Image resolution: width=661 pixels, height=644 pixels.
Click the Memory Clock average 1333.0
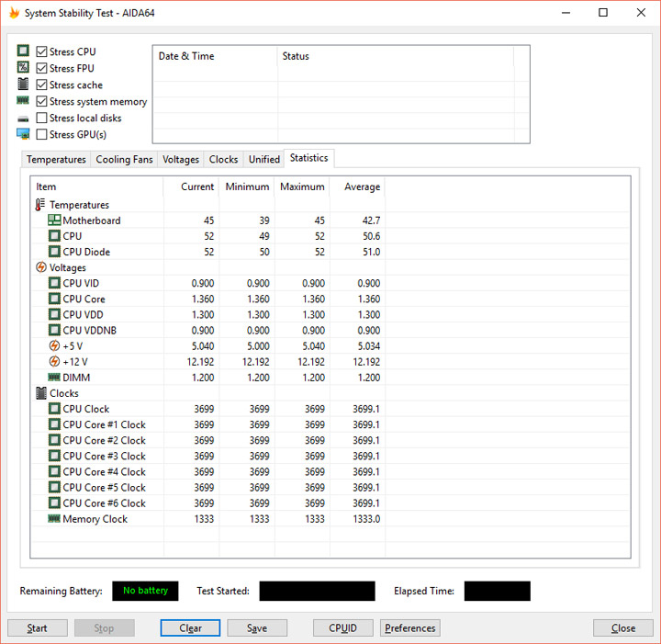point(366,519)
